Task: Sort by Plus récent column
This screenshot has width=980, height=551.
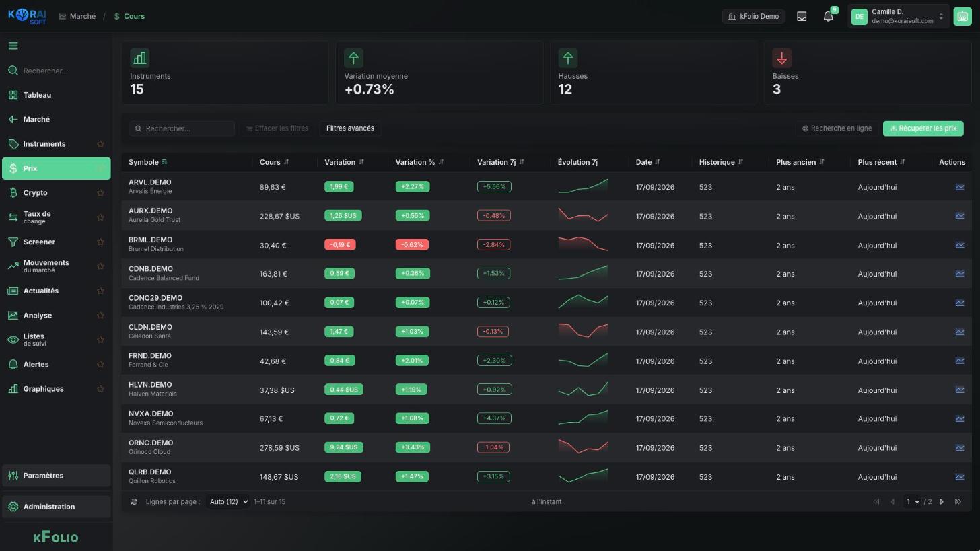Action: pos(902,162)
